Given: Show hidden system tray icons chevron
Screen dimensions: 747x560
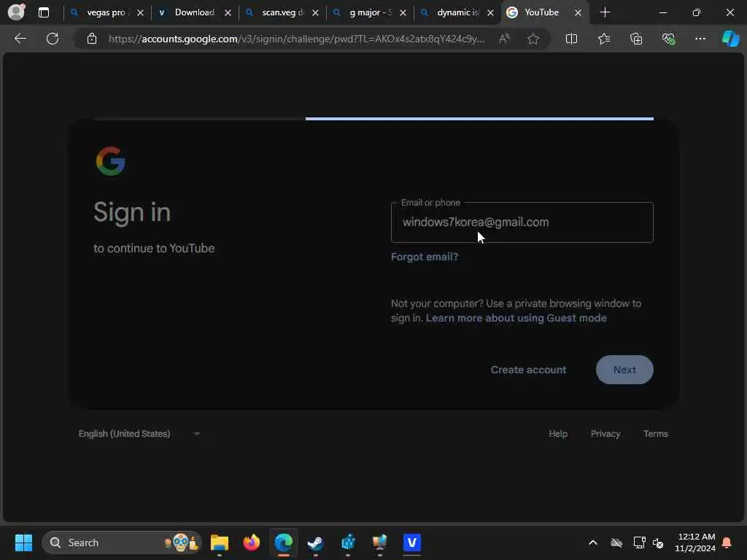Looking at the screenshot, I should click(x=593, y=542).
